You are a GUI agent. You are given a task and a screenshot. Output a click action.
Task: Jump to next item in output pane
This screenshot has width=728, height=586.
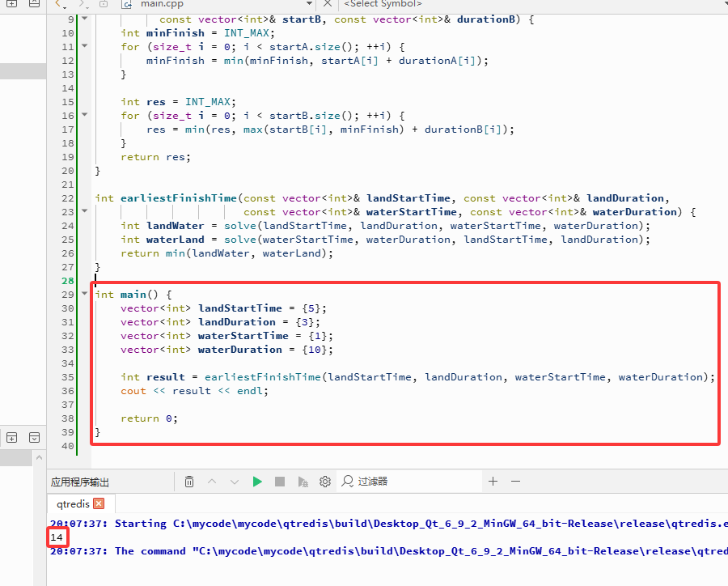coord(235,482)
